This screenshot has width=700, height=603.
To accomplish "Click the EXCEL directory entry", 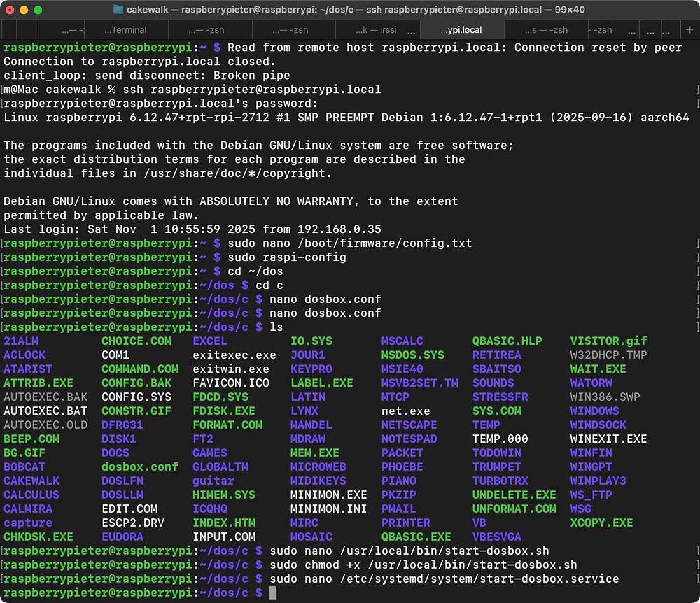I will pyautogui.click(x=210, y=341).
